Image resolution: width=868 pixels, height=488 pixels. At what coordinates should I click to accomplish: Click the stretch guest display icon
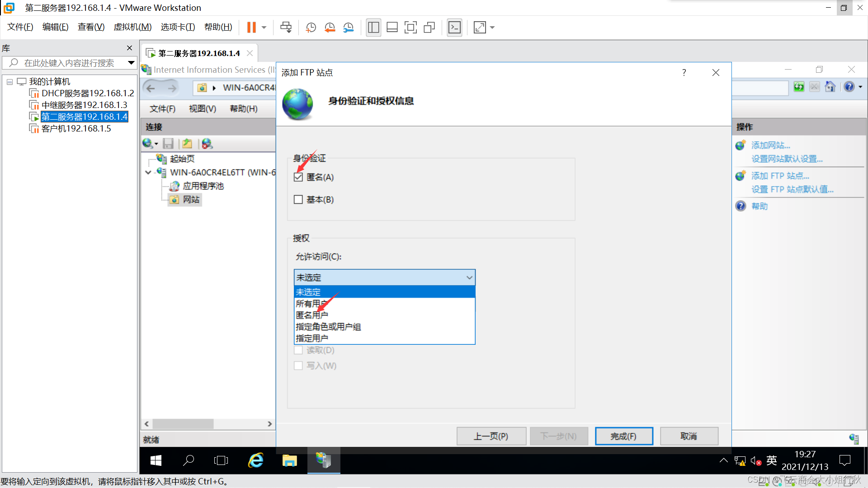tap(480, 28)
